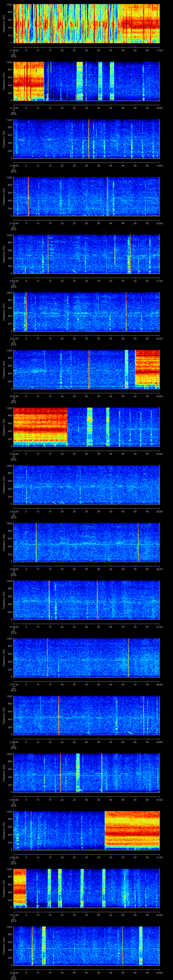Click the 3:28:00 start time label
Screen dimensions: 173x980
14,742
